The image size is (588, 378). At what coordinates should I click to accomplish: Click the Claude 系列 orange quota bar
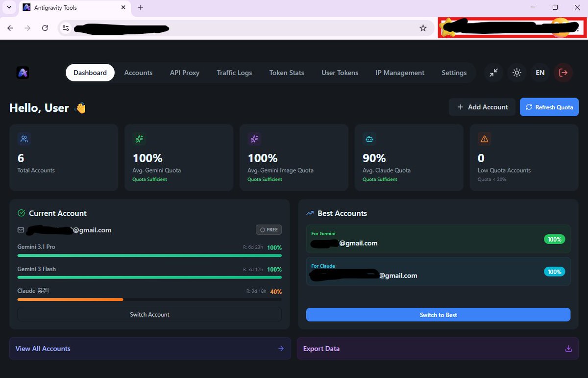(71, 299)
